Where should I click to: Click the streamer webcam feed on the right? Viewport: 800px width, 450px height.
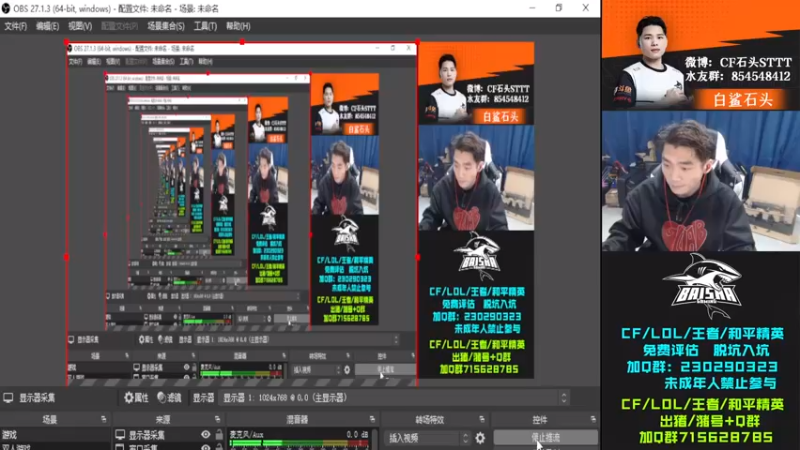[701, 180]
